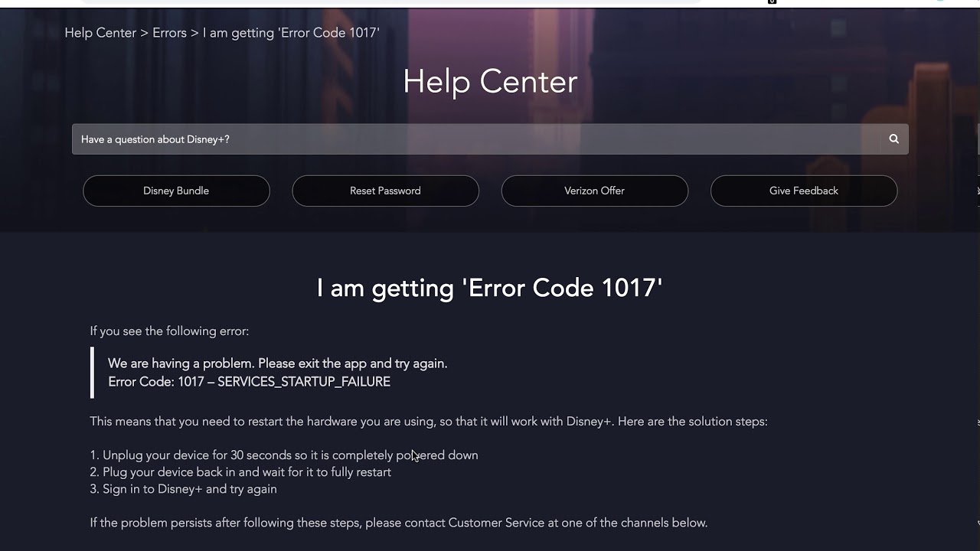Click 'Error Code: 1017 – SERVICES_STARTUP_FAILURE' text
Image resolution: width=980 pixels, height=551 pixels.
[249, 382]
